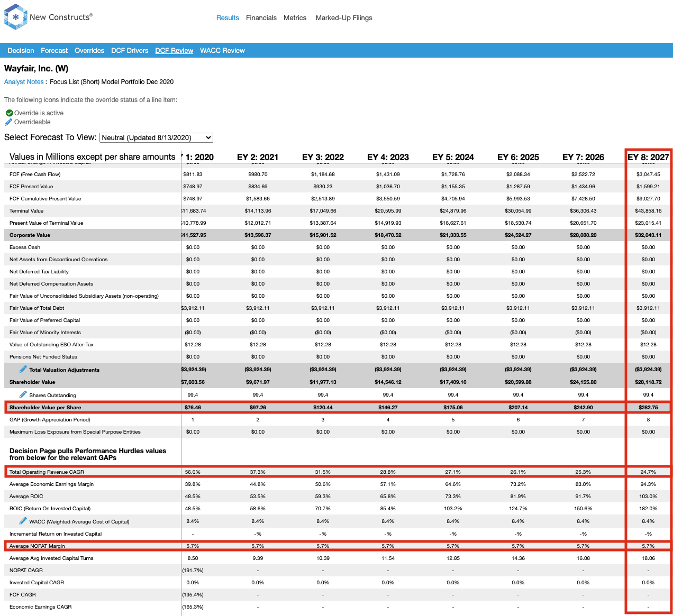Click pencil icon beside WACC row
The width and height of the screenshot is (673, 616).
click(x=23, y=521)
